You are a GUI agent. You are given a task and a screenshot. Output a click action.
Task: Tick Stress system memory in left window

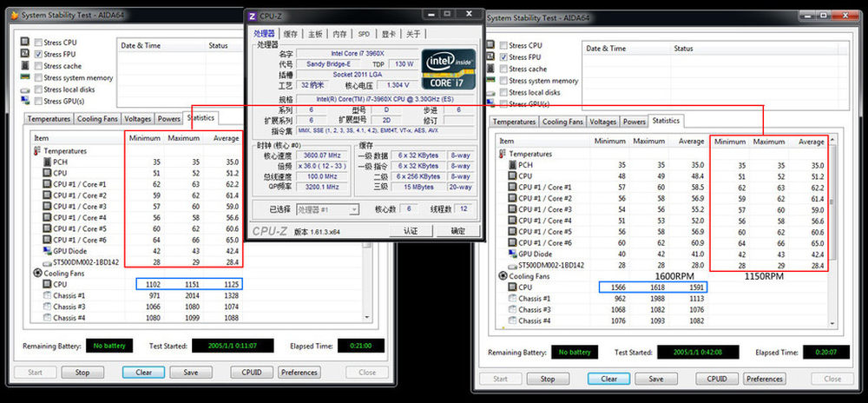[x=38, y=78]
